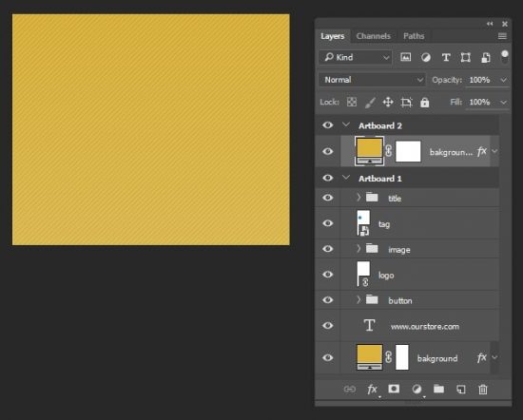Screen dimensions: 523x420
Task: Click mask link icon on Artboard 1 bakground layer
Action: (x=389, y=357)
